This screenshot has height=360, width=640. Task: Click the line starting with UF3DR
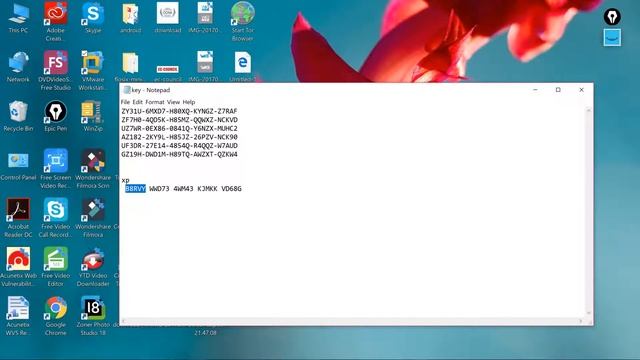[179, 145]
